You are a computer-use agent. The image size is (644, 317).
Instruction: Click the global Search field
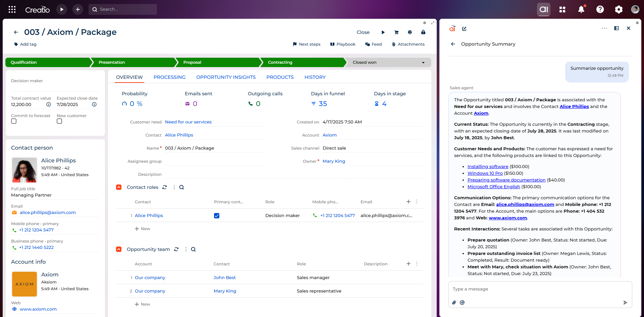123,9
